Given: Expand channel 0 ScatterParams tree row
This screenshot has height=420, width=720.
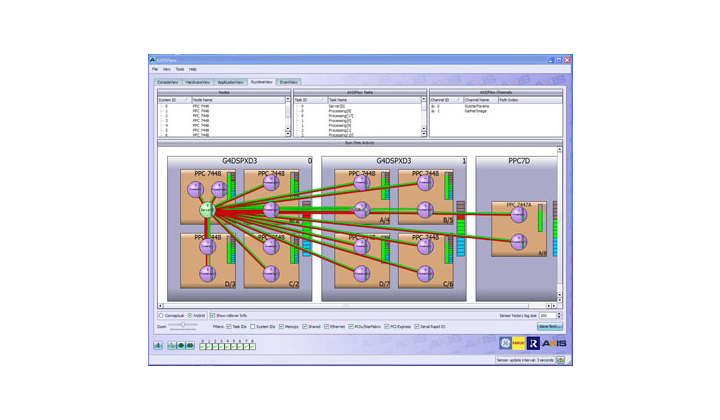Looking at the screenshot, I should pyautogui.click(x=433, y=106).
